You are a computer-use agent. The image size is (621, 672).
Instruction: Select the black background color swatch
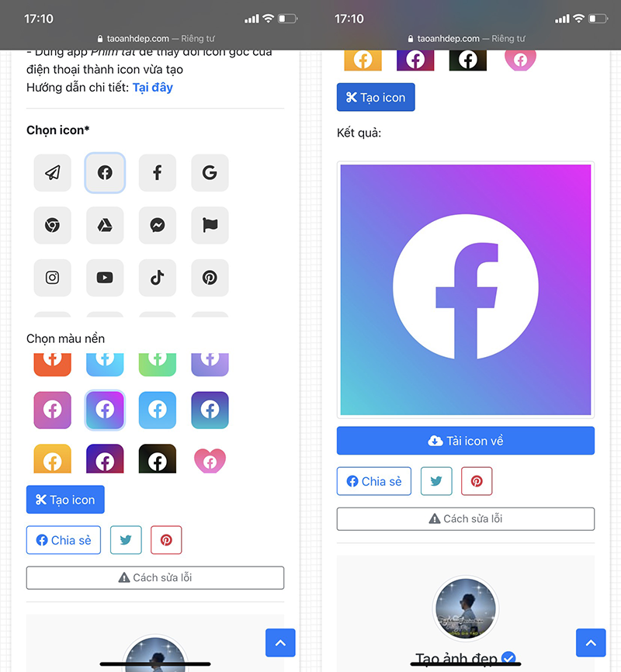pos(158,459)
